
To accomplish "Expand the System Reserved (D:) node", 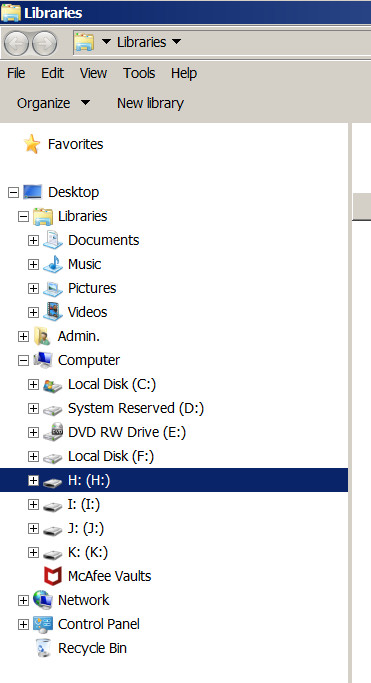I will [x=34, y=408].
